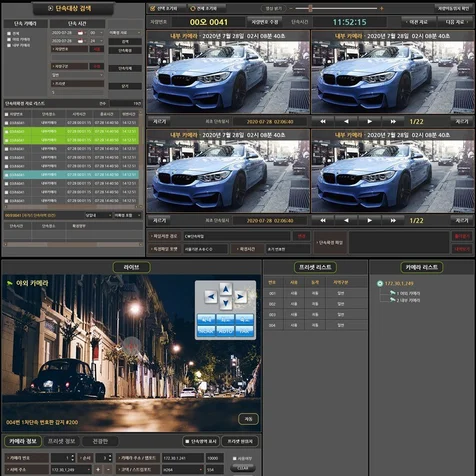Toggle checkbox of last row in results list
Image resolution: width=476 pixels, height=476 pixels.
(6, 201)
